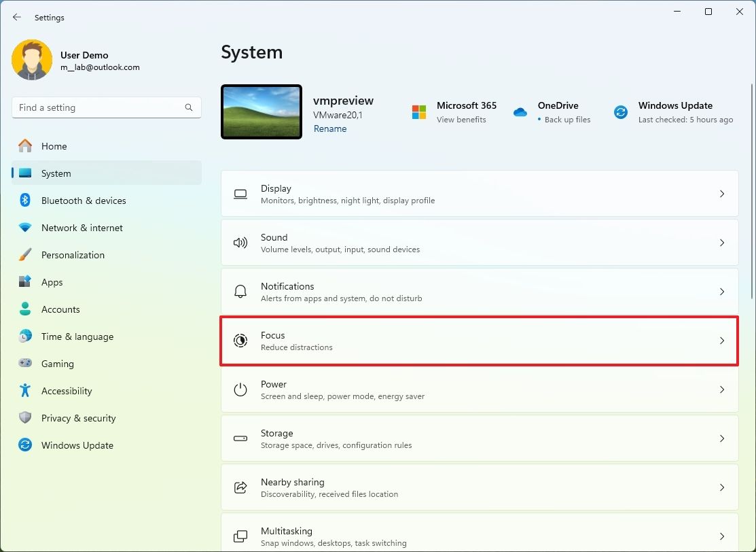Expand the Display settings row chevron
The image size is (756, 552).
(x=721, y=194)
